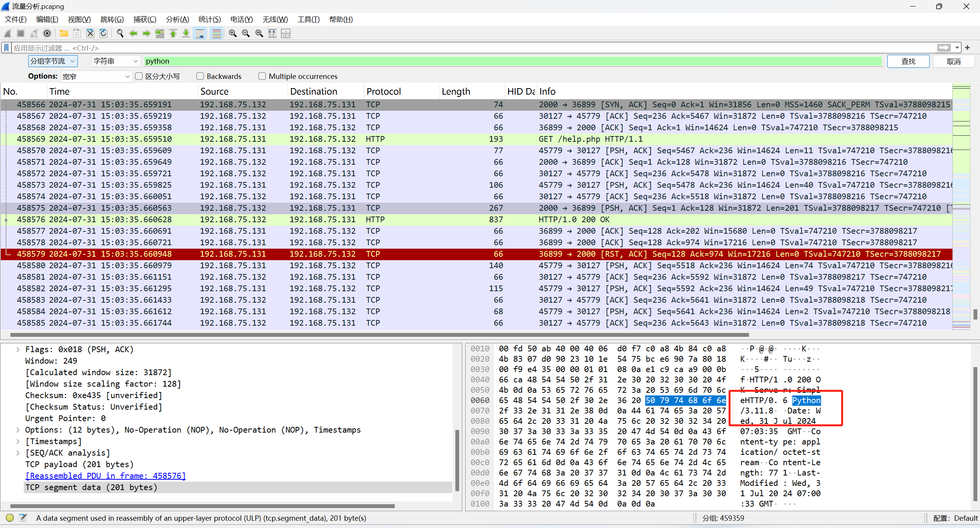The height and width of the screenshot is (528, 980).
Task: Open the 字符串 search type dropdown
Action: tap(115, 61)
